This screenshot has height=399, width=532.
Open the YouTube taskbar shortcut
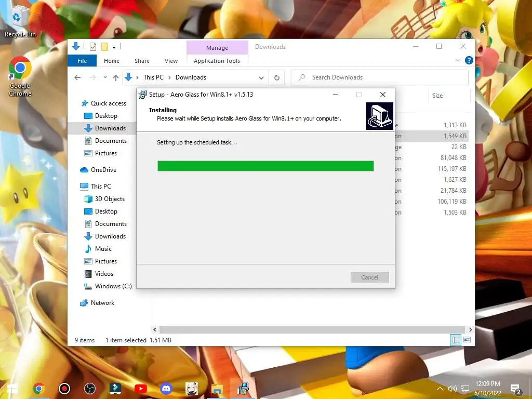pos(140,389)
